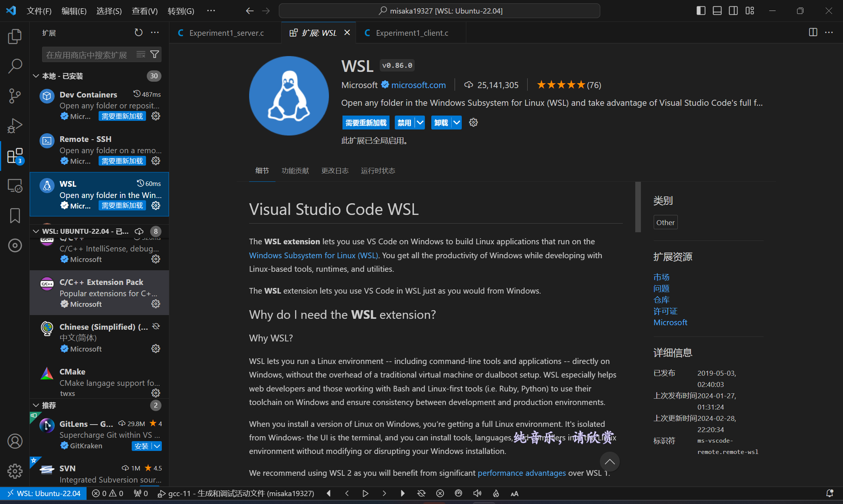Open the Explorer view in activity bar
This screenshot has height=504, width=843.
coord(15,37)
